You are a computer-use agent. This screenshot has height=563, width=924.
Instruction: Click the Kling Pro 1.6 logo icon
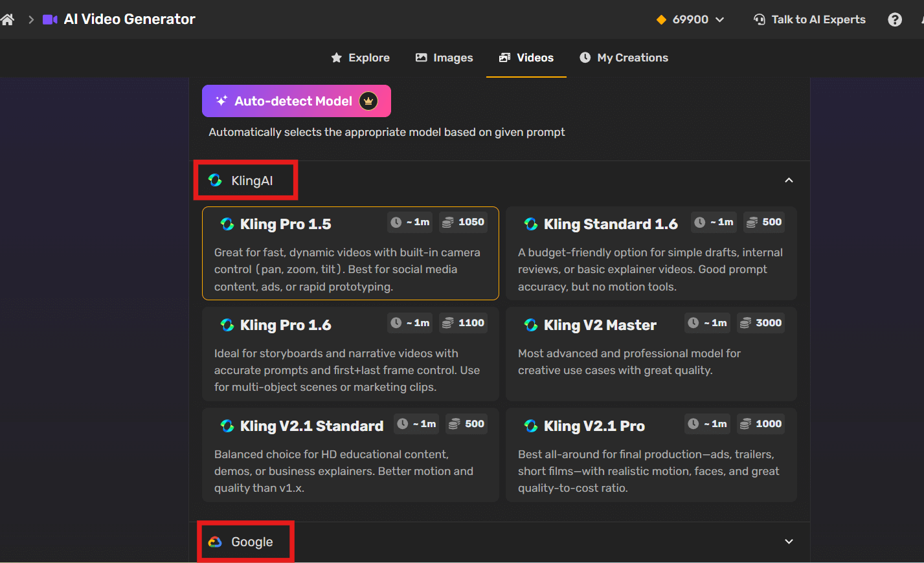[227, 325]
